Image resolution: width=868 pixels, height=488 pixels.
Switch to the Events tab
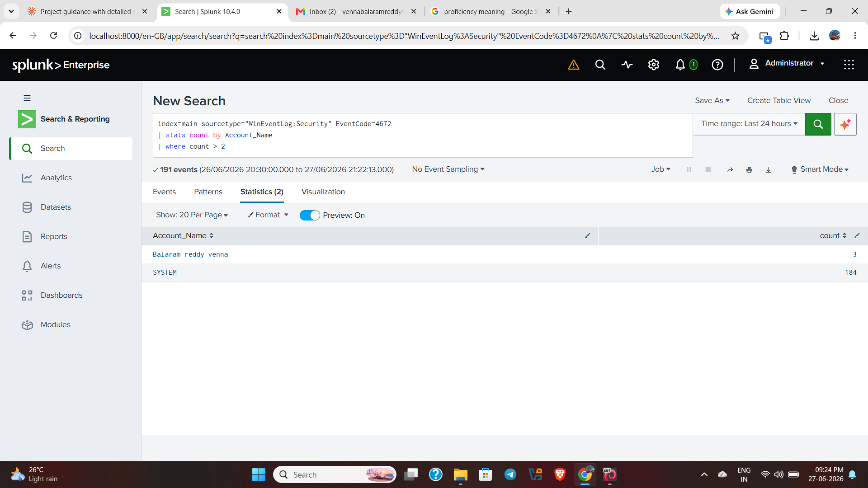click(x=164, y=192)
